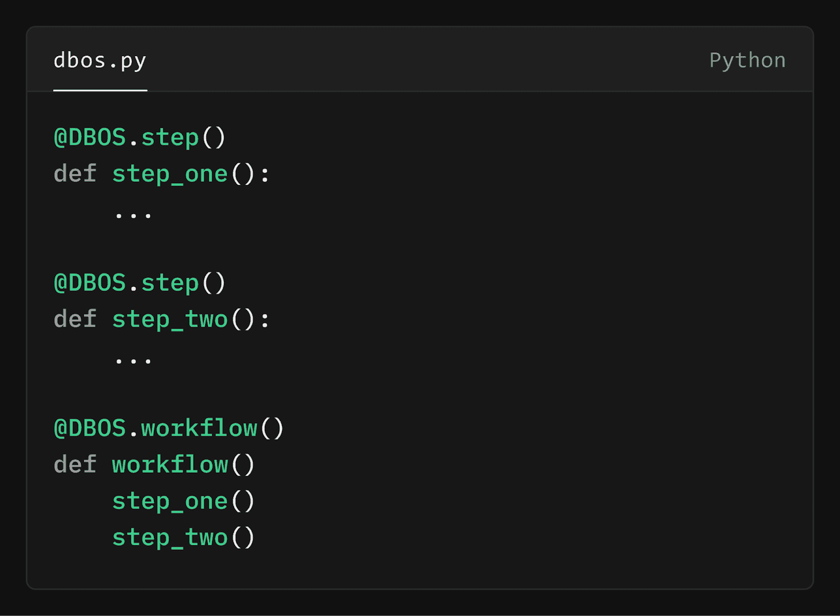The width and height of the screenshot is (840, 616).
Task: Click the underline beneath dbos.py tab
Action: click(x=100, y=90)
